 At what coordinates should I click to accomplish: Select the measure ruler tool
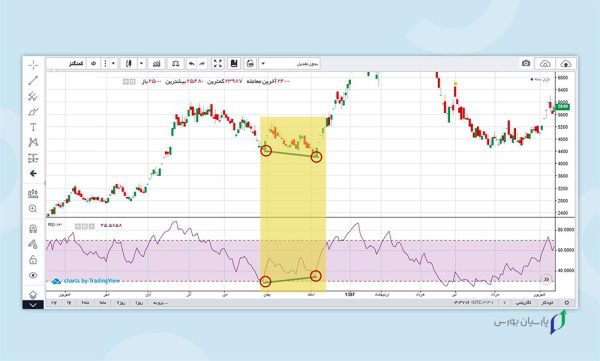pyautogui.click(x=33, y=193)
